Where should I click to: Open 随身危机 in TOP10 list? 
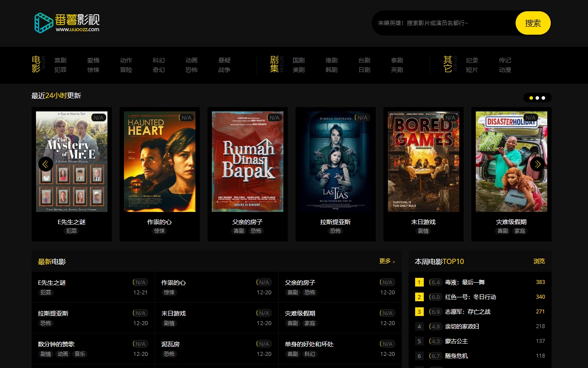pos(456,356)
